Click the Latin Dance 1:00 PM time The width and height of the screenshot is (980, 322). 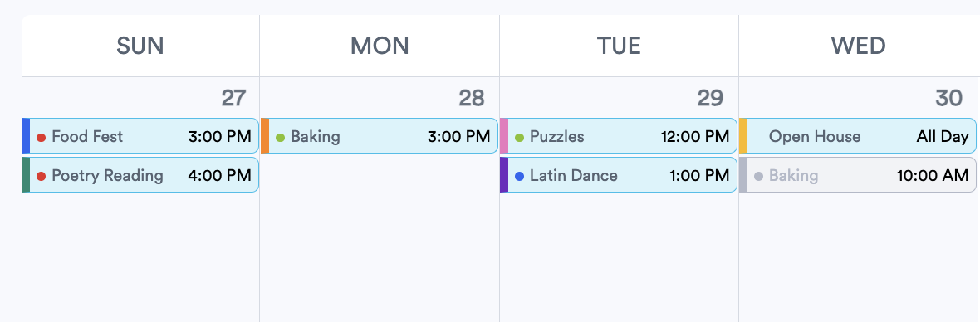coord(698,176)
